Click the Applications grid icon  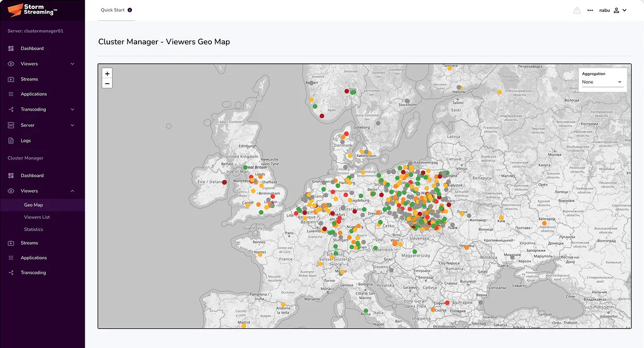pyautogui.click(x=11, y=94)
